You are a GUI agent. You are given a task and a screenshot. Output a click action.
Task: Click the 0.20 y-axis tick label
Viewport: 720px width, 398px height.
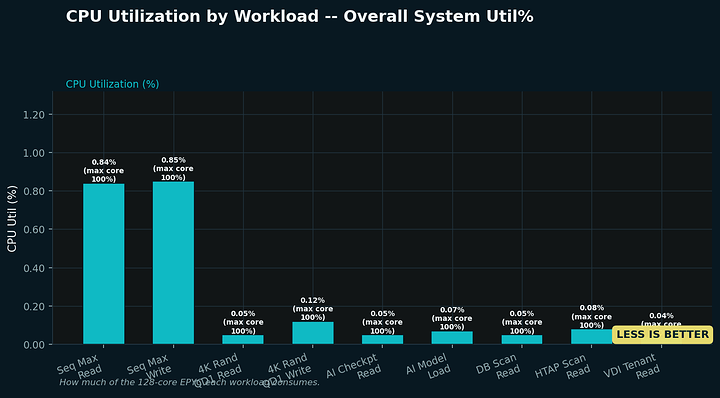[x=34, y=306]
